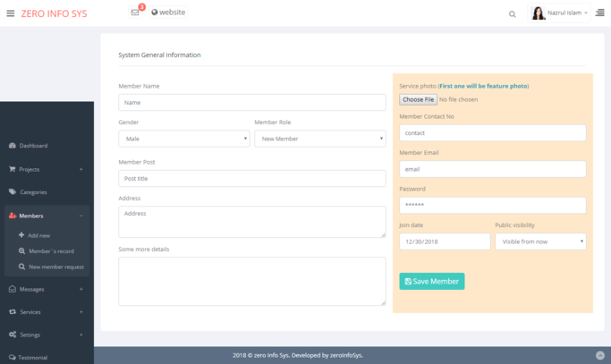Open the Gender dropdown
611x364 pixels.
[183, 139]
